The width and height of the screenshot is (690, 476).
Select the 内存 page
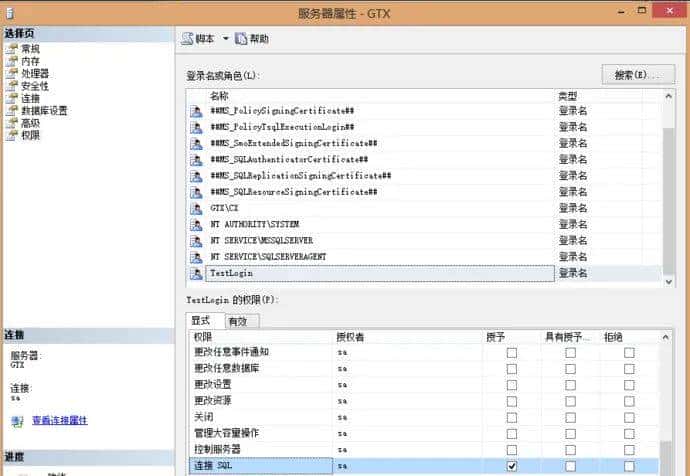coord(30,61)
